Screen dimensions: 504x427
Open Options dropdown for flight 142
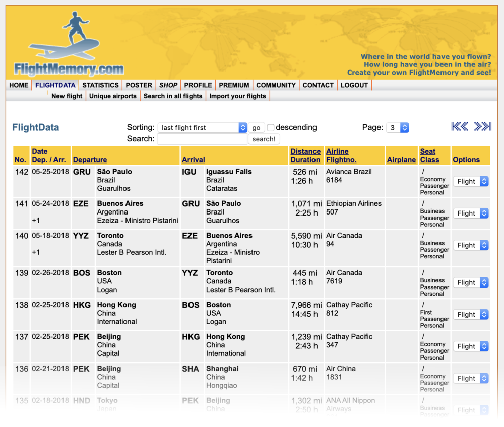tap(471, 181)
